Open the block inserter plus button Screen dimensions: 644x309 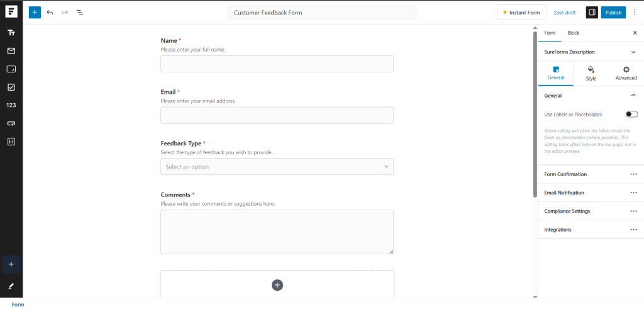click(35, 13)
